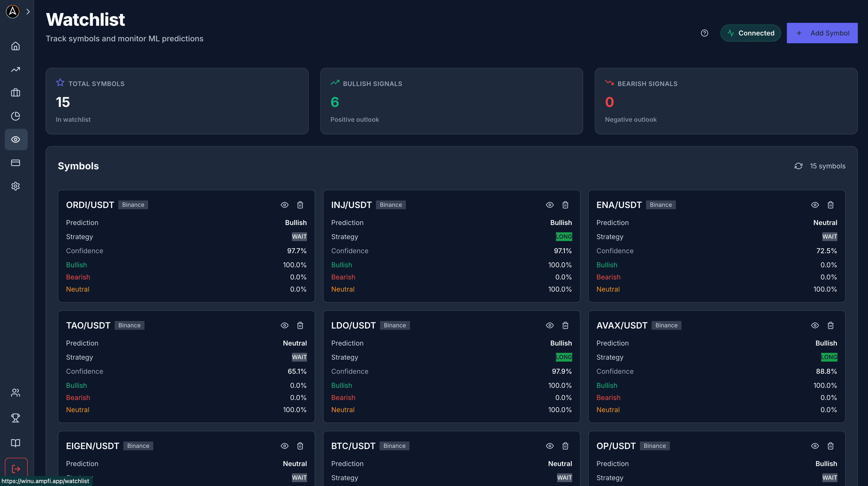This screenshot has width=868, height=486.
Task: Click the Add Symbol button
Action: click(x=822, y=33)
